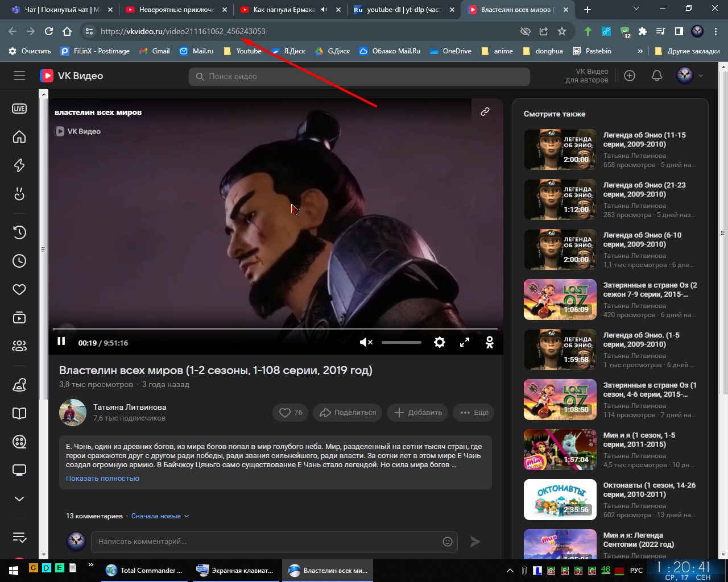Image resolution: width=728 pixels, height=582 pixels.
Task: Click the 'Добавить' button
Action: click(x=418, y=413)
